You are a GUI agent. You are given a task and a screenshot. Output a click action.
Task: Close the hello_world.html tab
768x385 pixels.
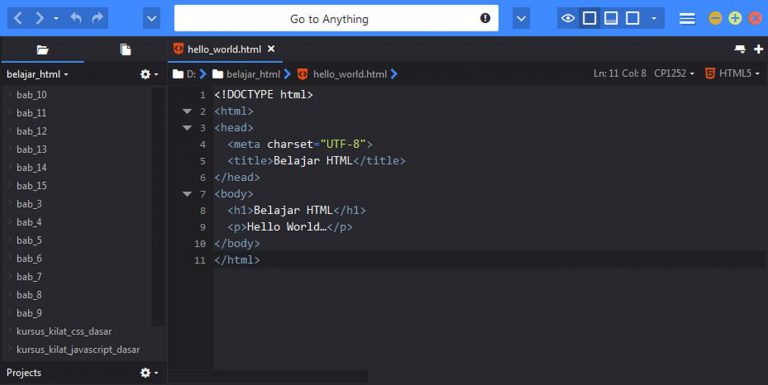(x=271, y=49)
